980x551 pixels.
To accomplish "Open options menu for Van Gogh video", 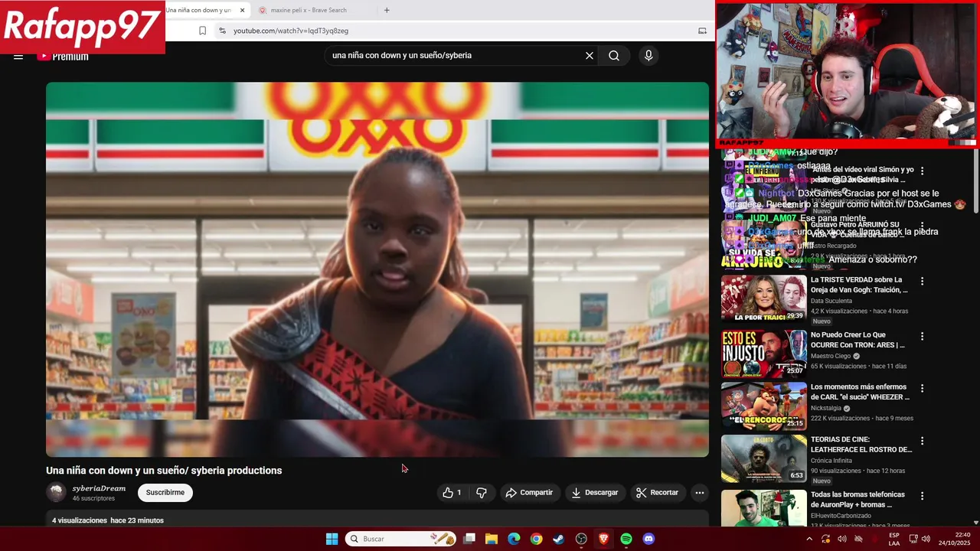I will point(922,281).
